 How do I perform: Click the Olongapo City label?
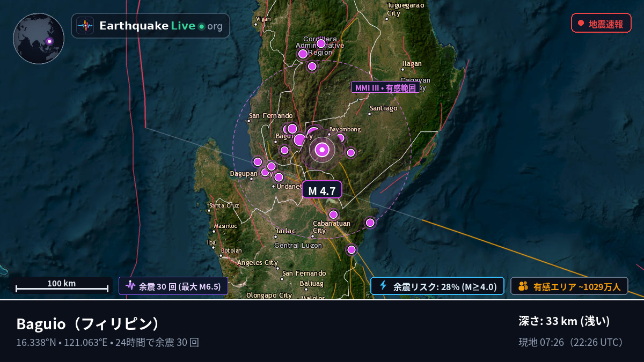(x=269, y=295)
